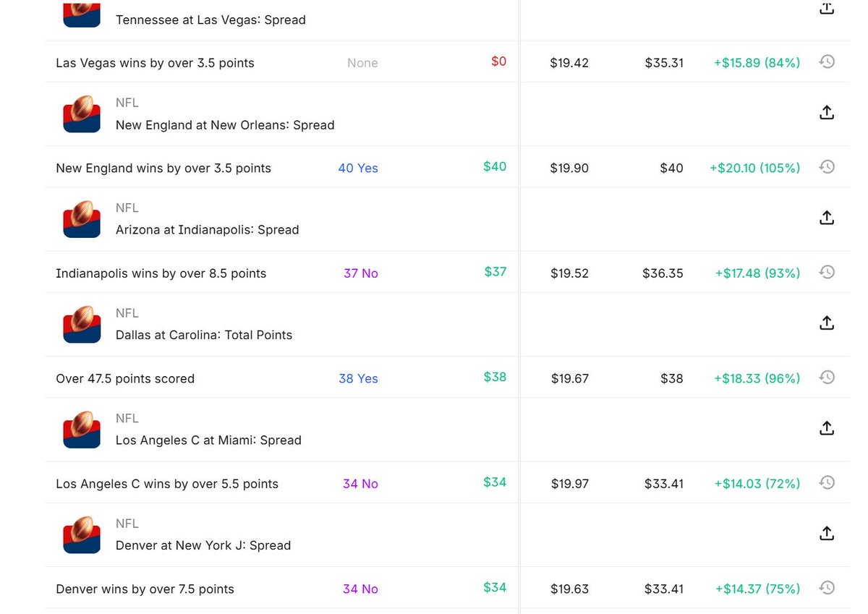Open trade history for Over 47.5 points row
The height and width of the screenshot is (614, 868).
coord(826,378)
